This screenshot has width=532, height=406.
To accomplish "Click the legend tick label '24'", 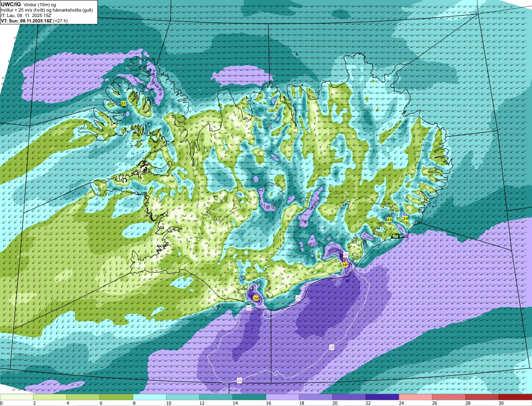I will pyautogui.click(x=401, y=403).
